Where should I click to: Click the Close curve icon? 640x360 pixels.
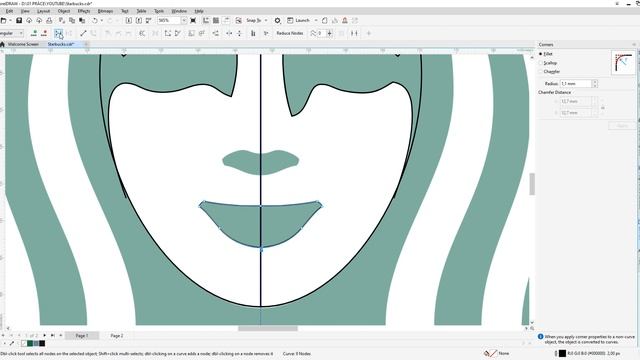click(x=178, y=33)
